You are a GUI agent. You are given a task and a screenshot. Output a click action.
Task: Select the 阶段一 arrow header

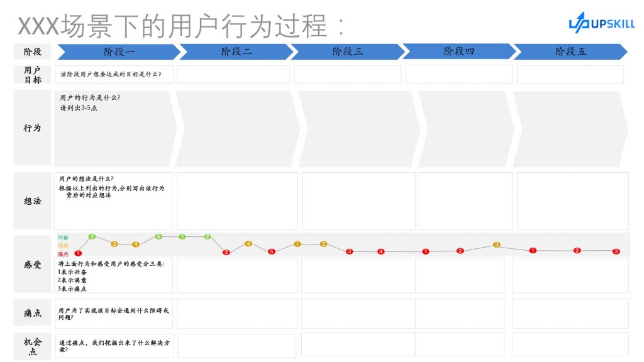tap(119, 52)
